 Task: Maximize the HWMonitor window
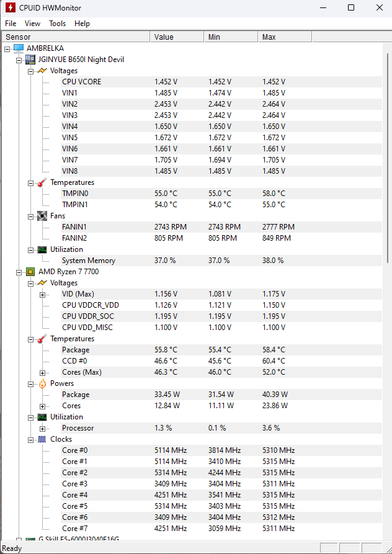[351, 7]
